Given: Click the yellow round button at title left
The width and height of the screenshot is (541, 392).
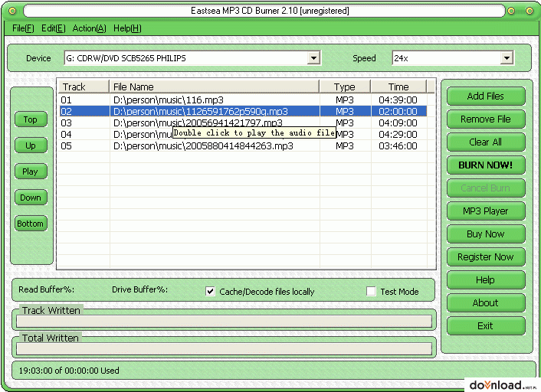Looking at the screenshot, I should pos(12,11).
